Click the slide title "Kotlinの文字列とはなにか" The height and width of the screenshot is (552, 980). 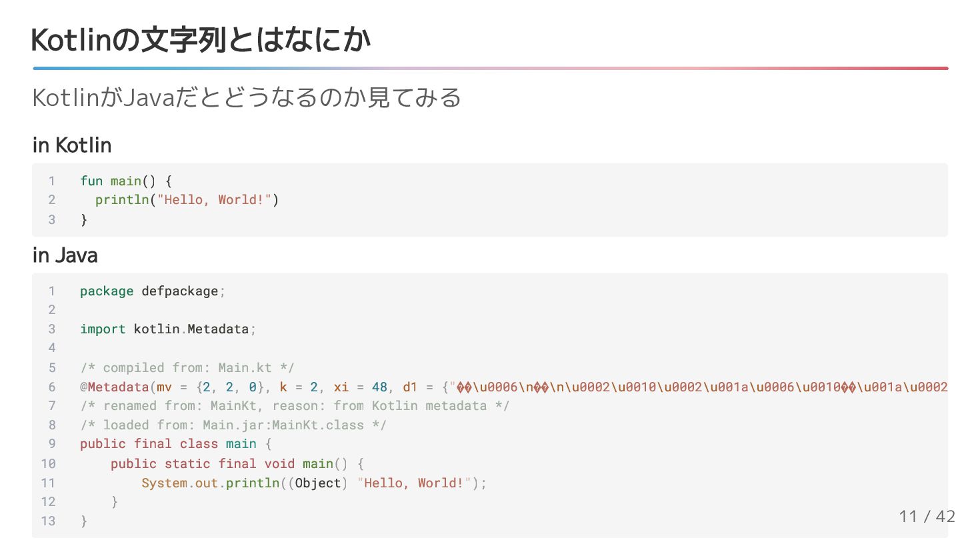point(200,40)
